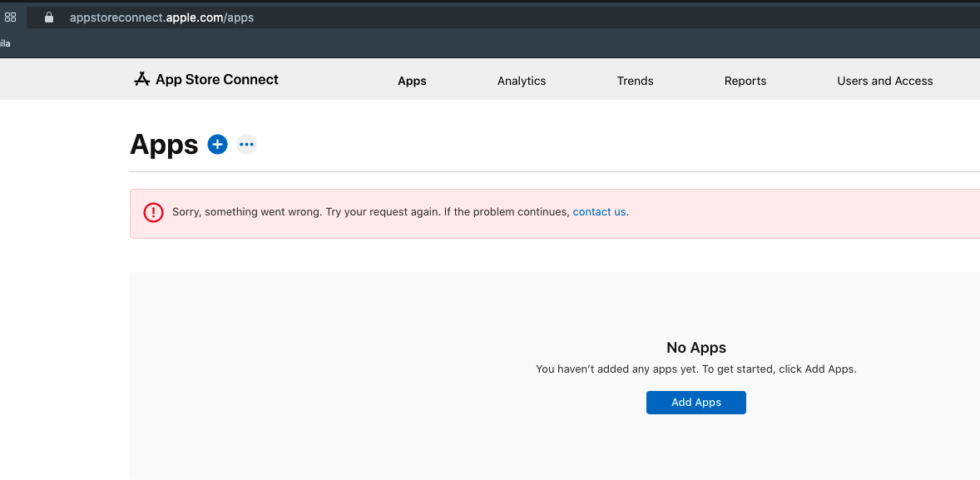This screenshot has width=980, height=480.
Task: Click the "You haven't added any apps yet" text
Action: 695,369
